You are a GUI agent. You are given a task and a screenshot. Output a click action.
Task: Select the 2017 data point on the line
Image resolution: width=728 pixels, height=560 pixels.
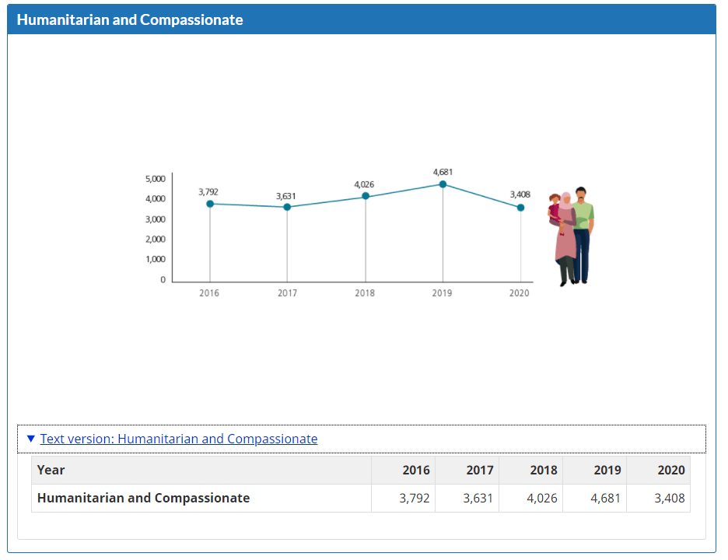coord(287,207)
